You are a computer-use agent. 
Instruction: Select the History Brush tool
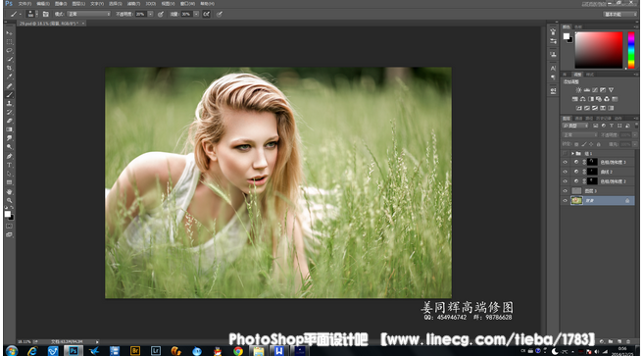(9, 112)
